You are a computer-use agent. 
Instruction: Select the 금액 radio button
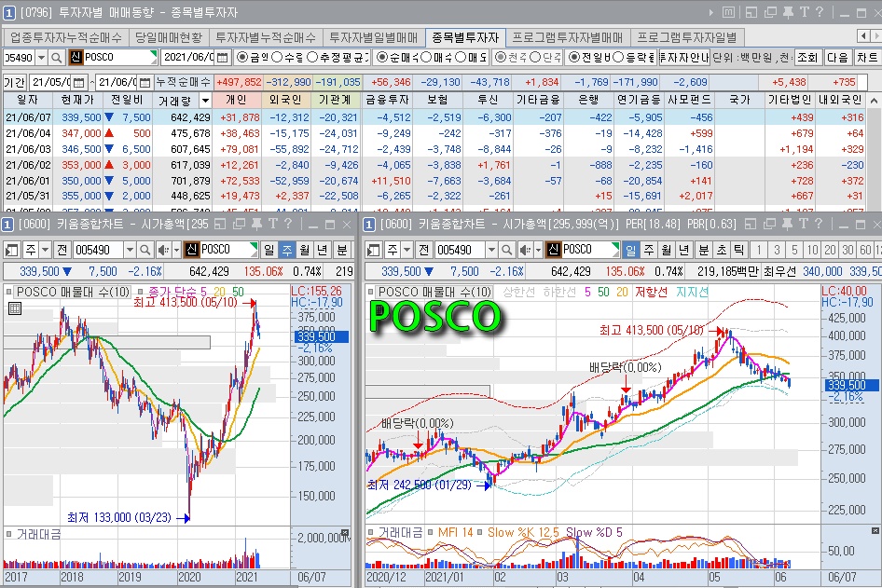(241, 58)
